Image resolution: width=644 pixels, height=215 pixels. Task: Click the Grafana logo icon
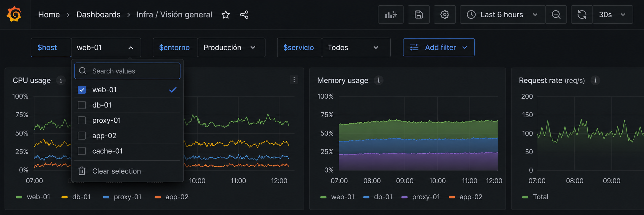(14, 15)
